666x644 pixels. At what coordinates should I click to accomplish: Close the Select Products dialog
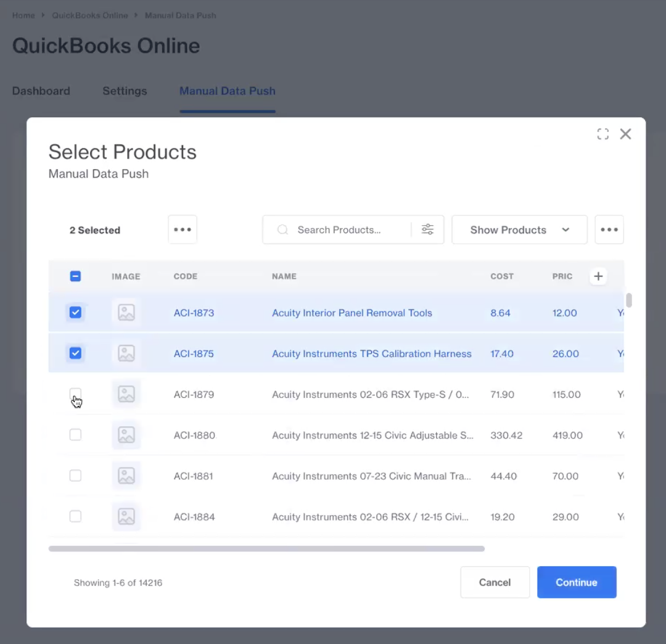(625, 134)
